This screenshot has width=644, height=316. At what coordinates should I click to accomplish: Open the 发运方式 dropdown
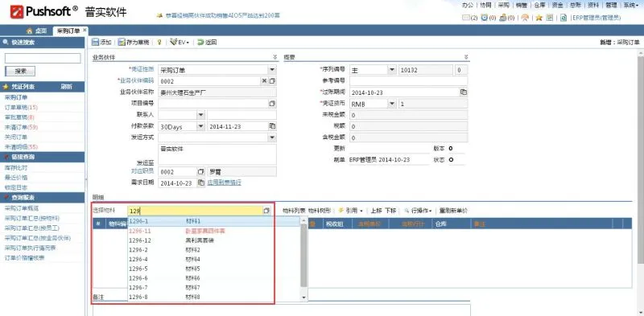coord(272,137)
